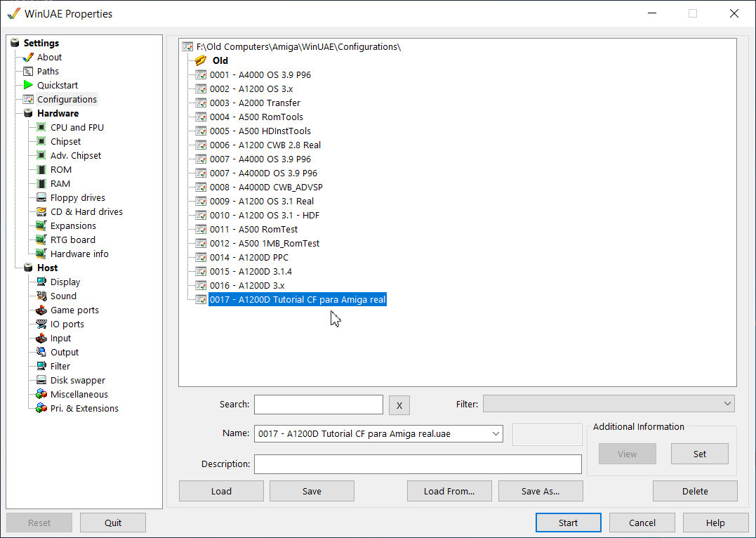Select config 0010 - A1200 OS 3.1 - HDF
Image resolution: width=756 pixels, height=538 pixels.
tap(265, 215)
